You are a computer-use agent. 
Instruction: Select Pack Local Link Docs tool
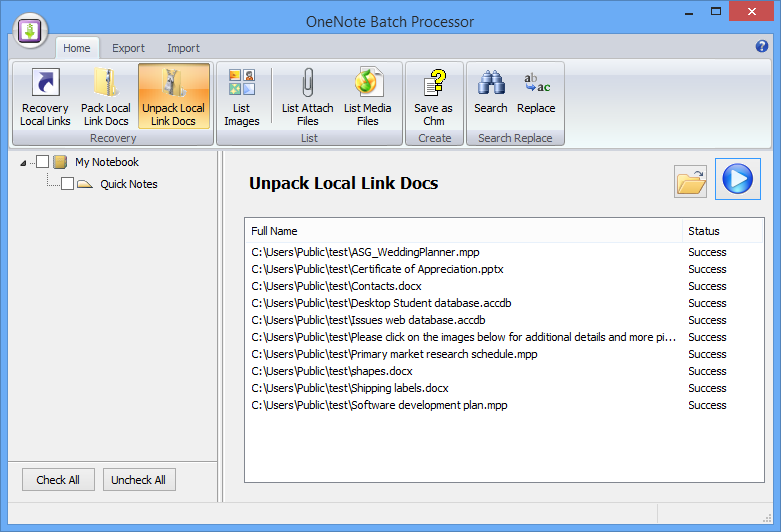(106, 97)
